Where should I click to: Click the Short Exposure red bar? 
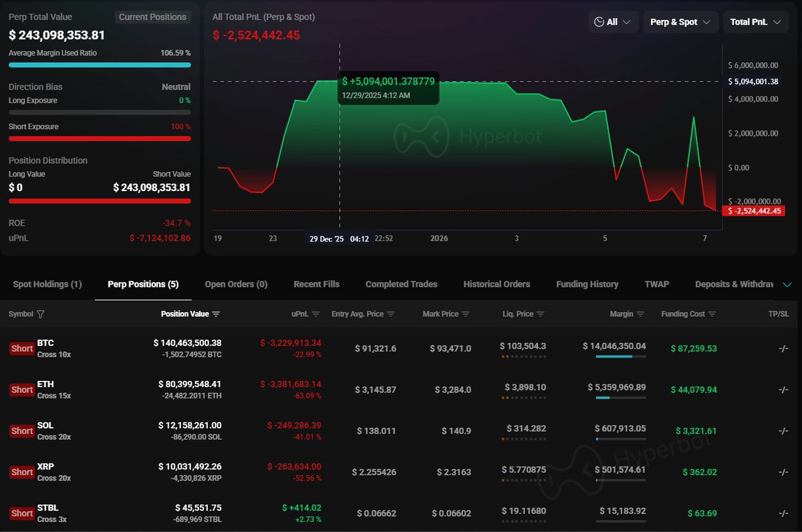[x=100, y=139]
